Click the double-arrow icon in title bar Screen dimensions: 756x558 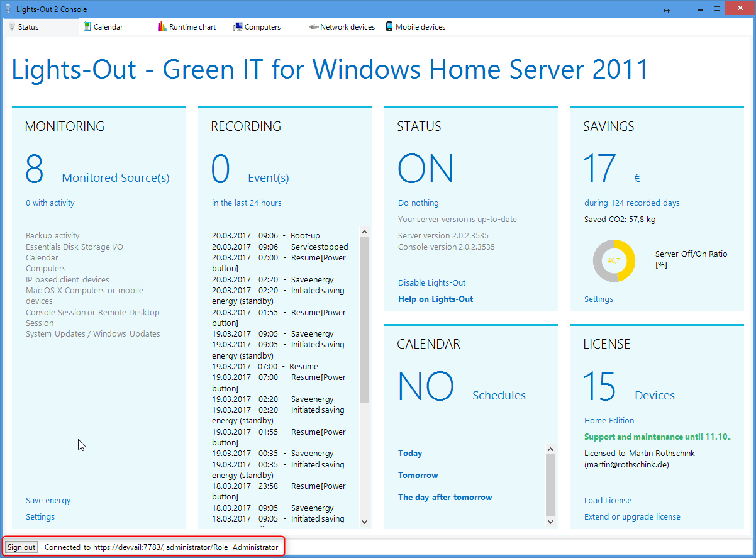click(x=667, y=9)
